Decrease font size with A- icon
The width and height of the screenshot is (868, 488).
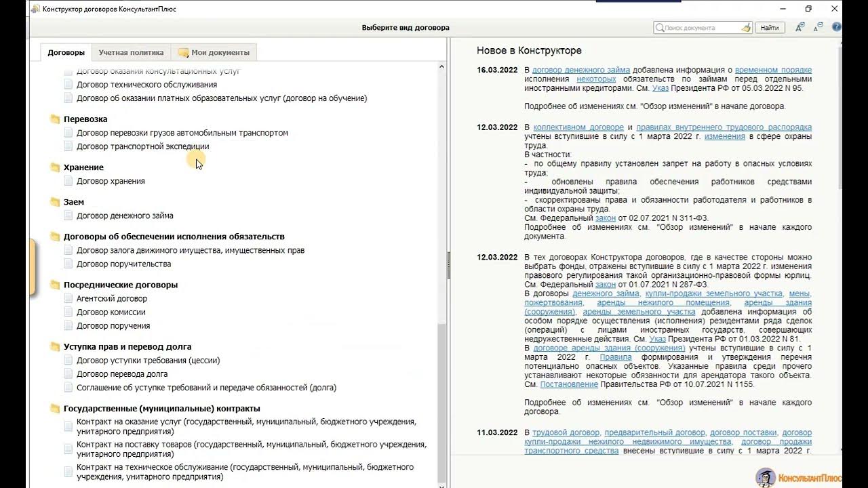pyautogui.click(x=818, y=26)
